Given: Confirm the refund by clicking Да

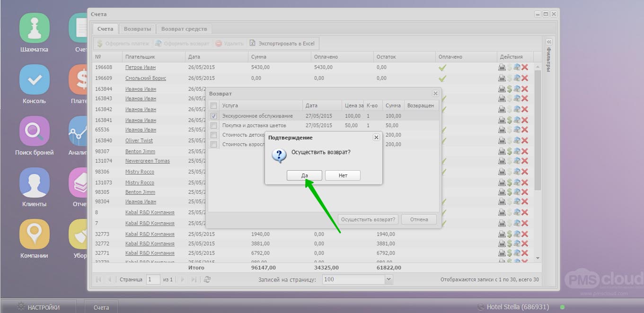Looking at the screenshot, I should tap(304, 175).
